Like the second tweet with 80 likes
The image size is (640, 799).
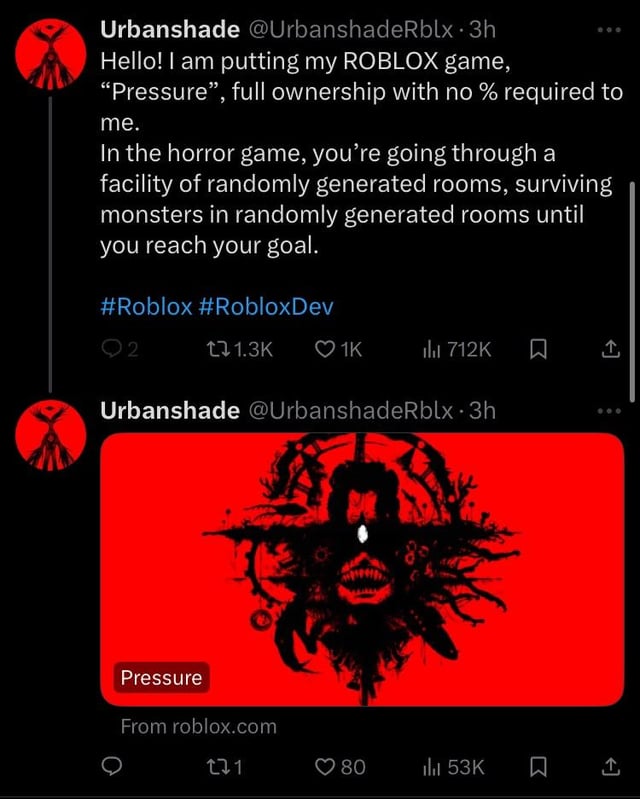[x=326, y=767]
